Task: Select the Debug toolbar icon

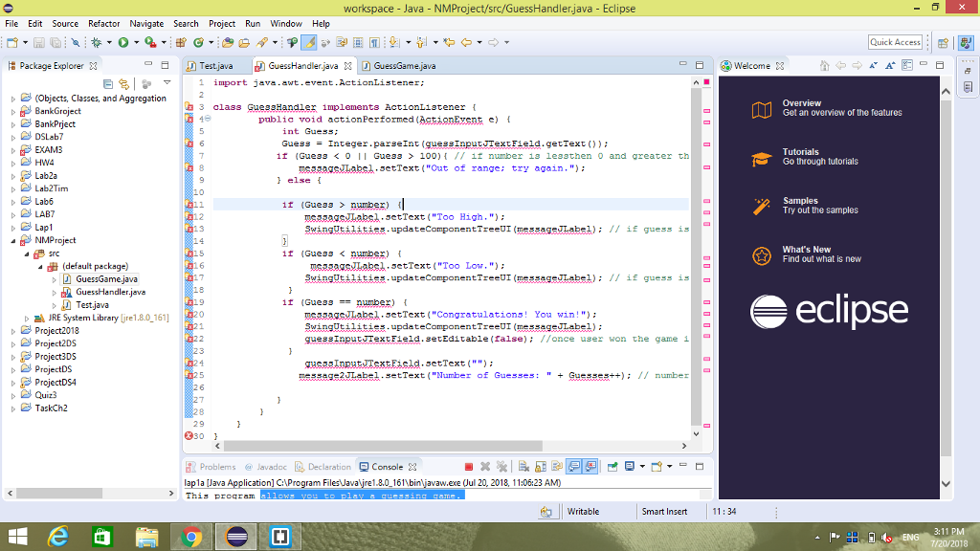Action: pos(96,43)
